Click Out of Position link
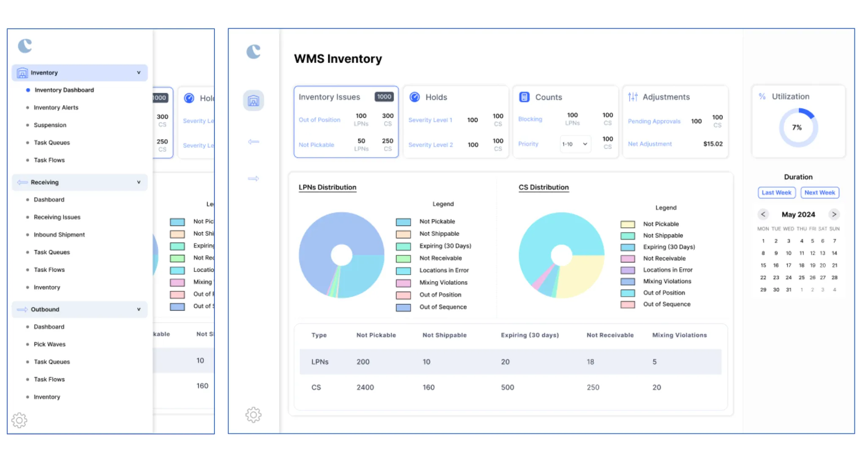Image resolution: width=868 pixels, height=458 pixels. 319,120
